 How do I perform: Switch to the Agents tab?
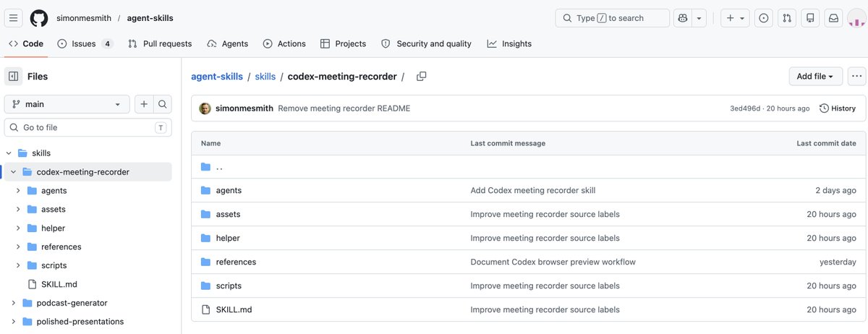[x=227, y=43]
